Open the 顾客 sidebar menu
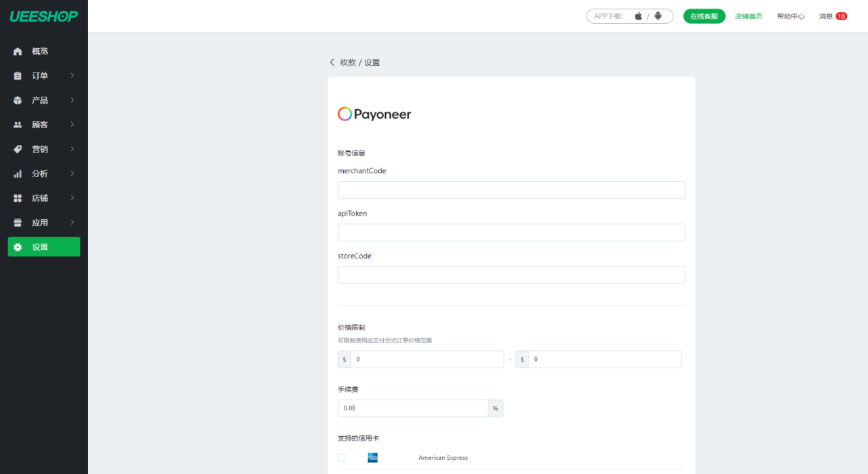 pos(44,125)
